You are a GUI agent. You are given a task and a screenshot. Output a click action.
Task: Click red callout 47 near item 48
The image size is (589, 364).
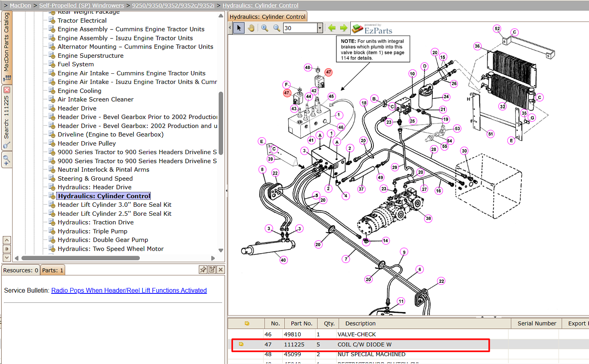329,72
